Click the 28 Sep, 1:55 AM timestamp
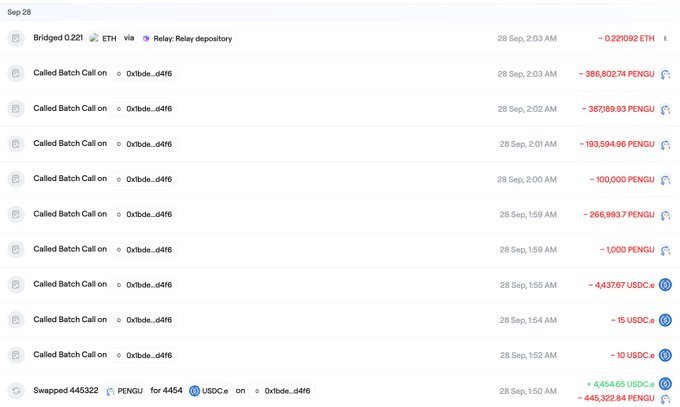The width and height of the screenshot is (680, 407). [528, 285]
